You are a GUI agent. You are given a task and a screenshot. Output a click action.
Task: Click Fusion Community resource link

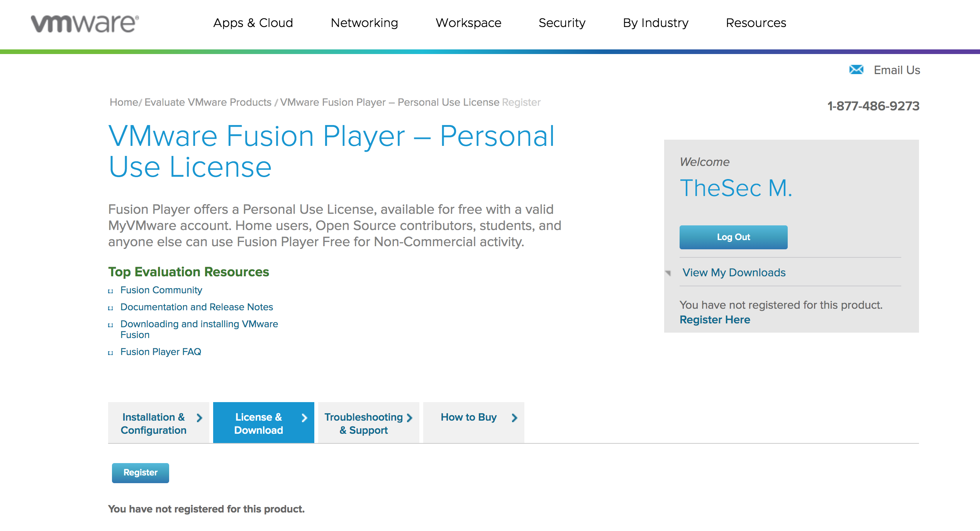coord(161,289)
